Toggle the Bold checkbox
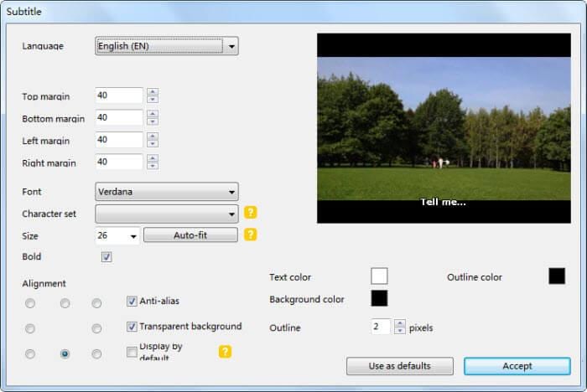Screen dimensions: 587x392 106,257
